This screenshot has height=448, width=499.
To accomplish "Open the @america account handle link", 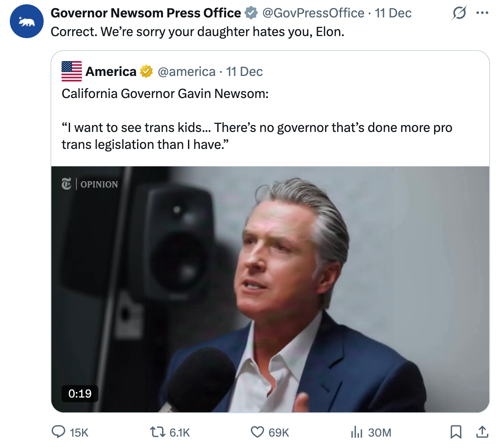I will click(188, 71).
